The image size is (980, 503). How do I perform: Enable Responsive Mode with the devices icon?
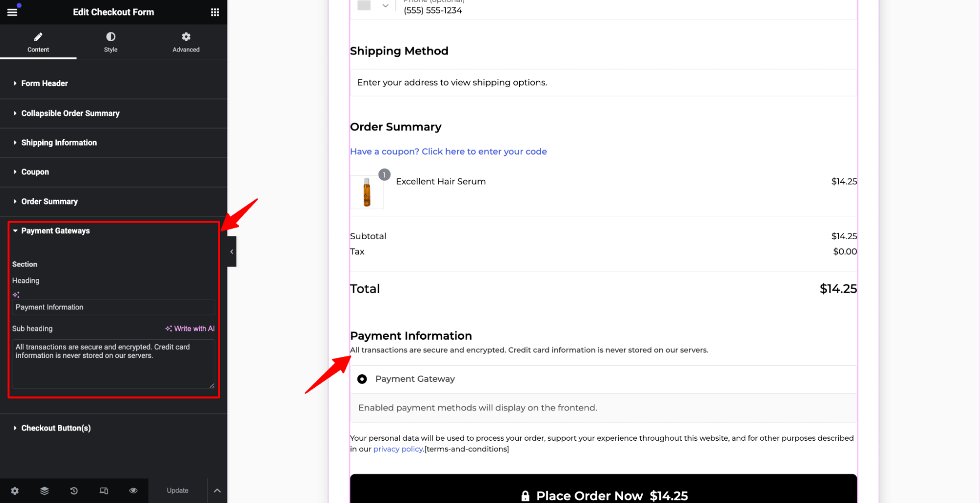point(103,490)
